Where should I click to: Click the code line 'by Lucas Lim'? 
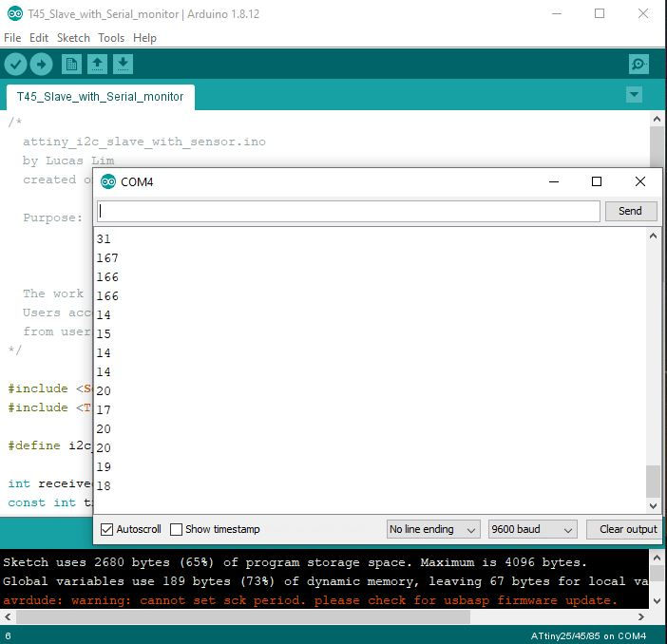[68, 161]
